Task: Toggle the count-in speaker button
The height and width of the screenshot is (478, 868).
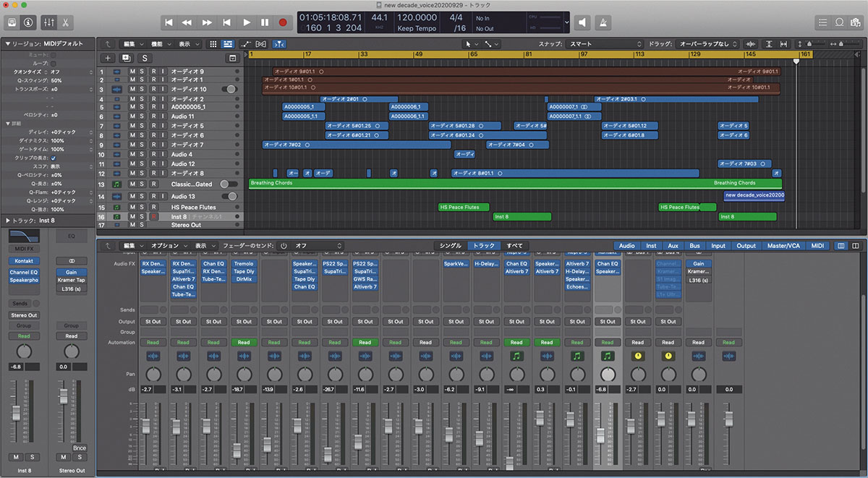Action: point(583,22)
